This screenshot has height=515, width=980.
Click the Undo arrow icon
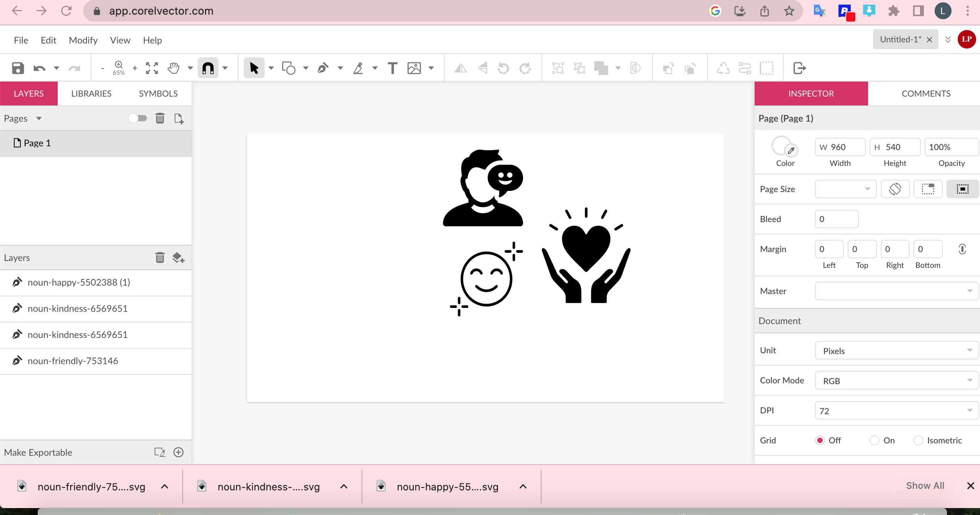39,68
